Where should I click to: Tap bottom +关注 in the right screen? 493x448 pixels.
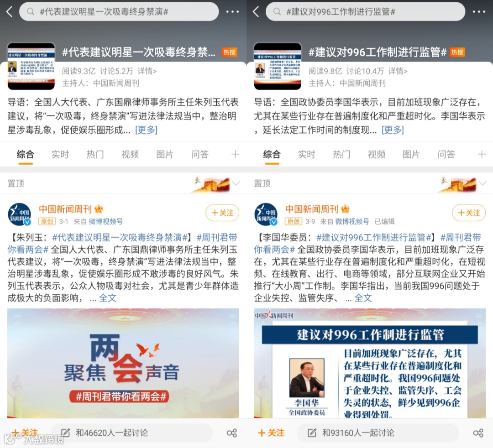coord(271,433)
